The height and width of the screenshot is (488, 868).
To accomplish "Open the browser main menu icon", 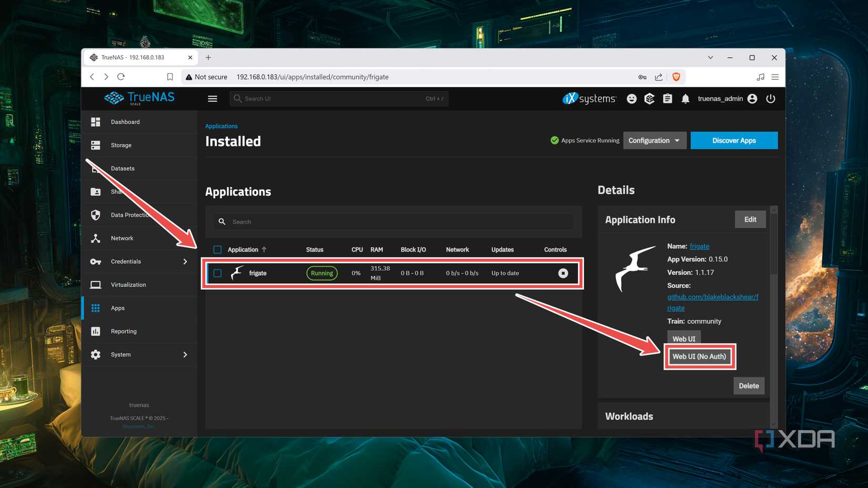I will click(775, 77).
